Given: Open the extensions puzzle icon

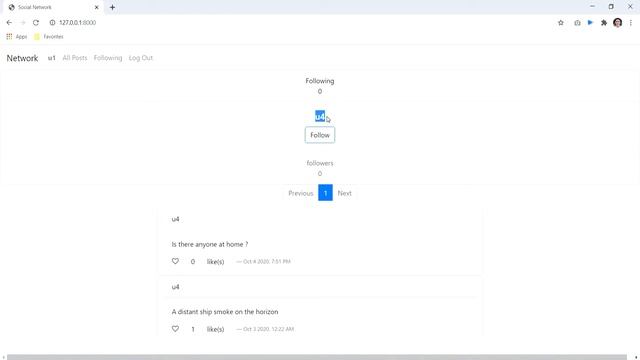Looking at the screenshot, I should pos(604,23).
